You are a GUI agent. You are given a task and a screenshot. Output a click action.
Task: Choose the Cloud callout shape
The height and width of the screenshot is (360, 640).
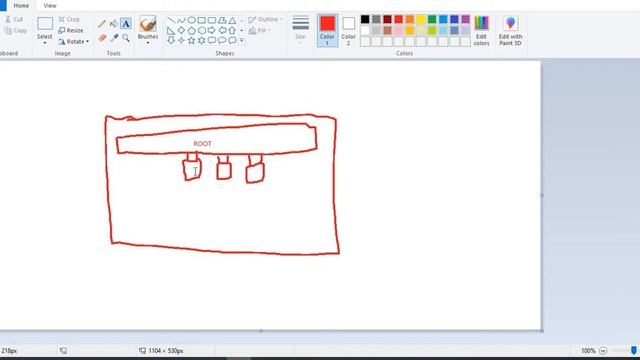tap(232, 40)
